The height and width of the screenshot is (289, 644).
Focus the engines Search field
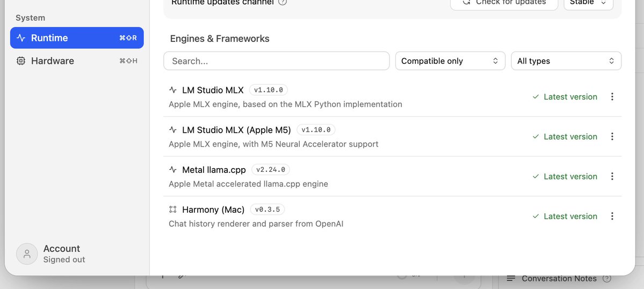[277, 61]
